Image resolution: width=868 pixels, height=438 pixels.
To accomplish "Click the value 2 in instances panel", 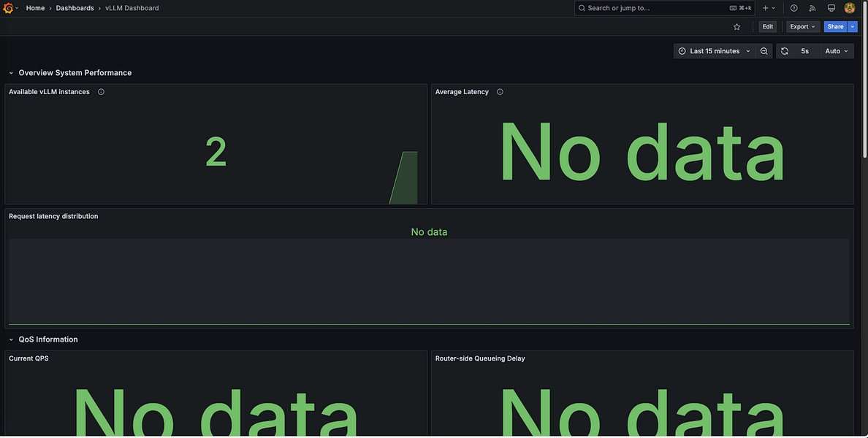I will (x=216, y=153).
